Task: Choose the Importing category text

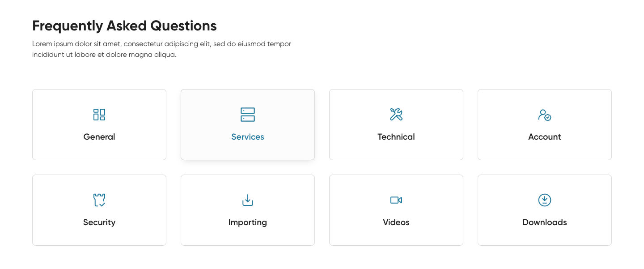Action: coord(248,222)
